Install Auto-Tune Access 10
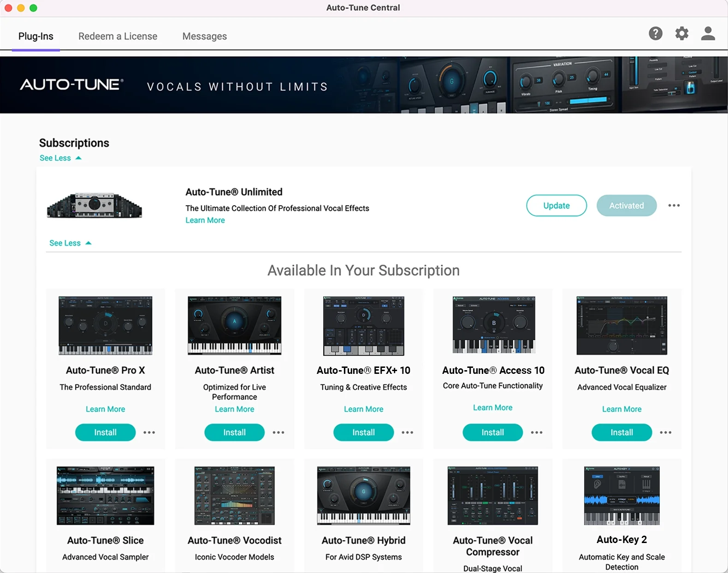The image size is (728, 573). coord(492,432)
